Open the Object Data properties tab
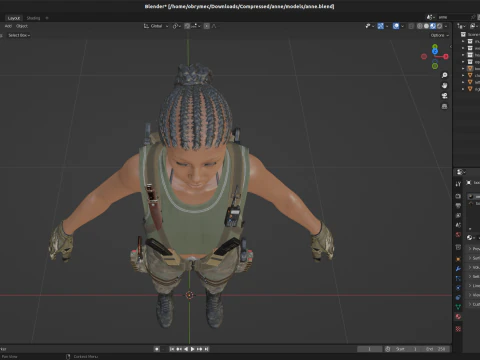 point(458,307)
